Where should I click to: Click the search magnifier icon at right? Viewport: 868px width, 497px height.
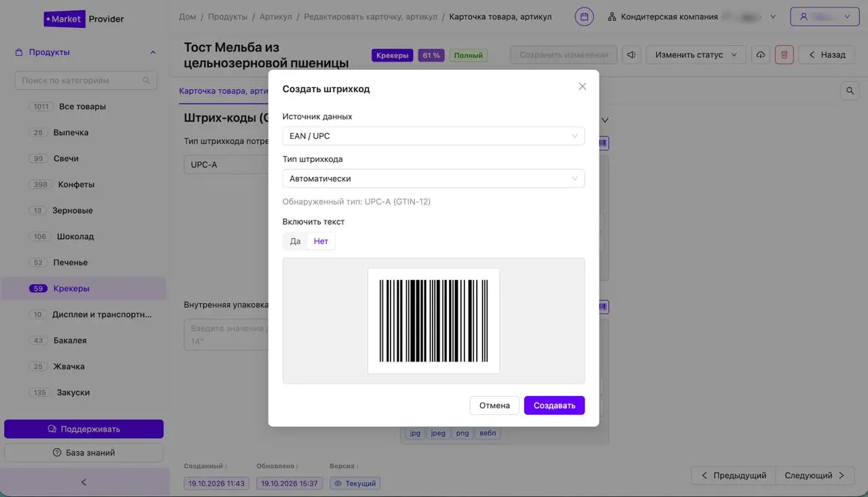850,91
